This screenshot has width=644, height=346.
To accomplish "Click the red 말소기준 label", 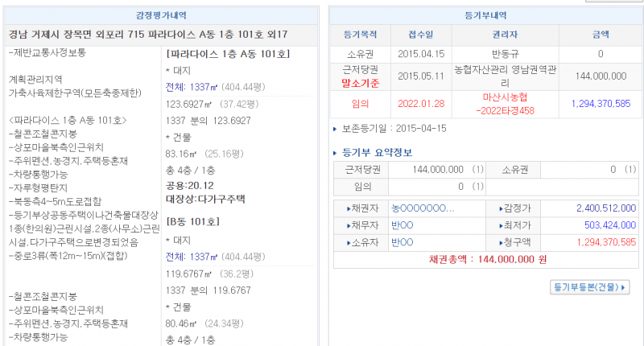I will (x=361, y=83).
